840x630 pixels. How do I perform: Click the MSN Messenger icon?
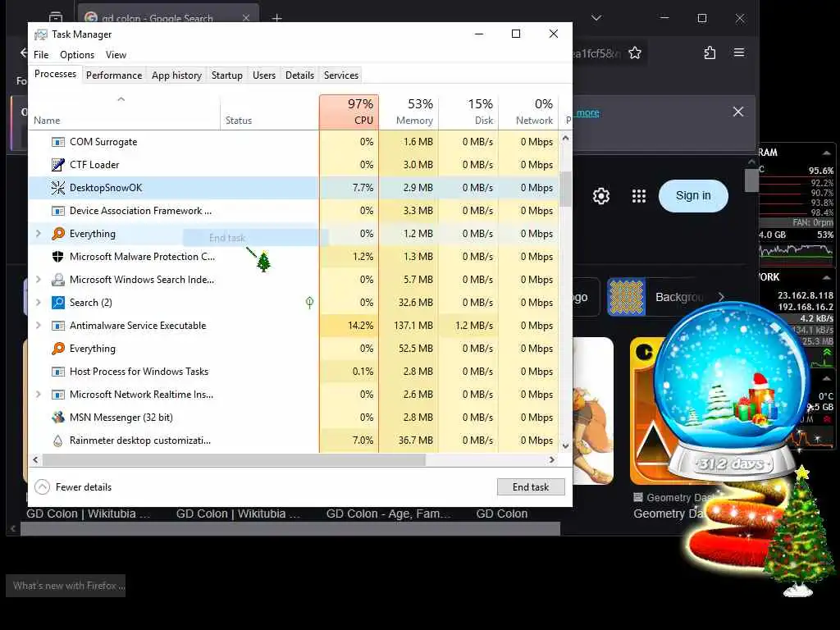click(58, 418)
